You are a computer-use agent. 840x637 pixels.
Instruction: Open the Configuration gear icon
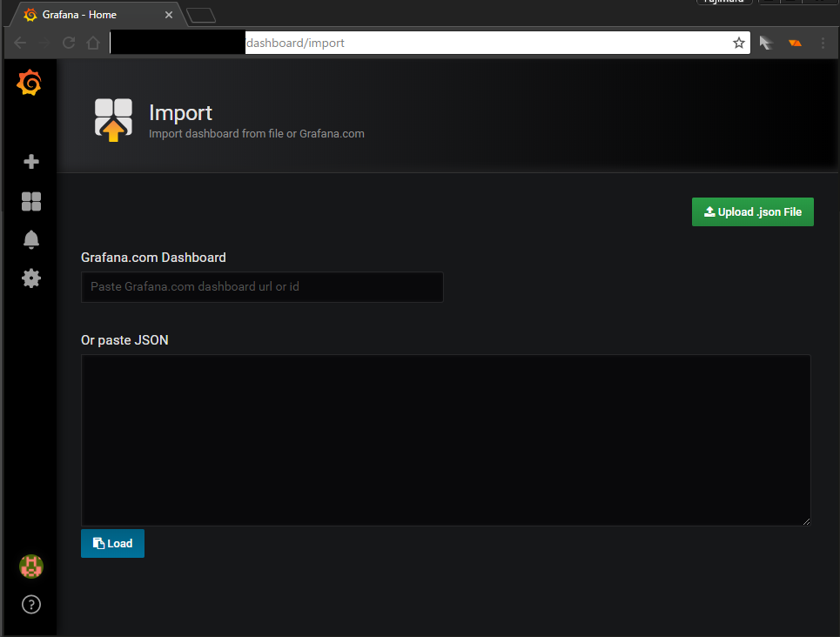tap(31, 278)
